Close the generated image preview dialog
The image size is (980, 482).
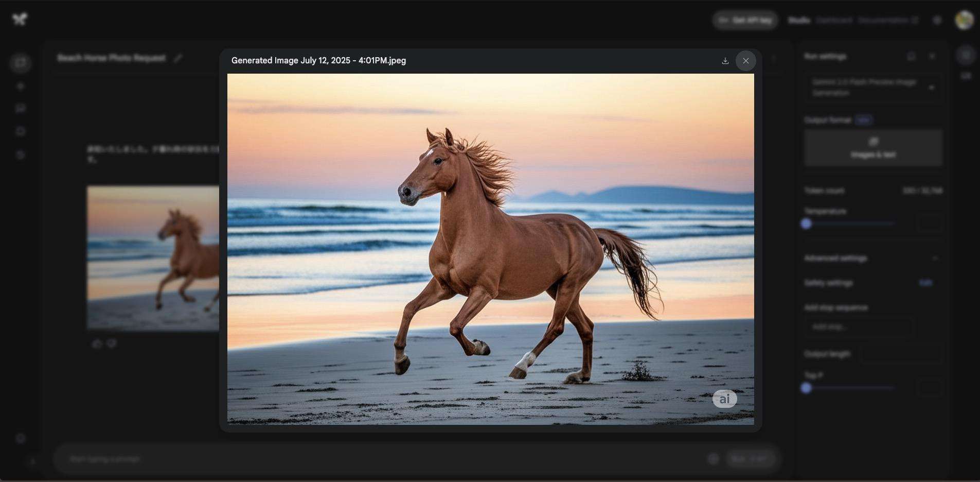point(745,61)
